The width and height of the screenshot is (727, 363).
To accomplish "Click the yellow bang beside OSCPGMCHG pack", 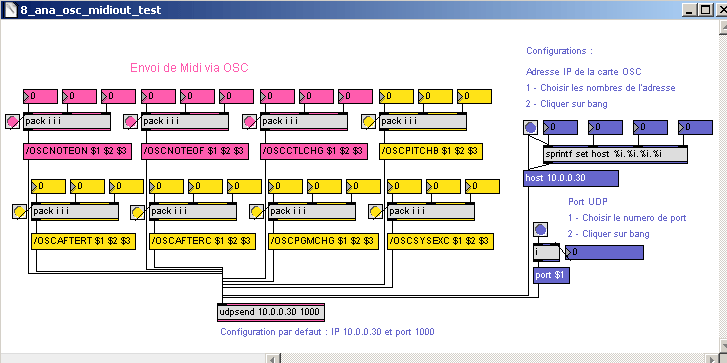I will click(x=257, y=212).
